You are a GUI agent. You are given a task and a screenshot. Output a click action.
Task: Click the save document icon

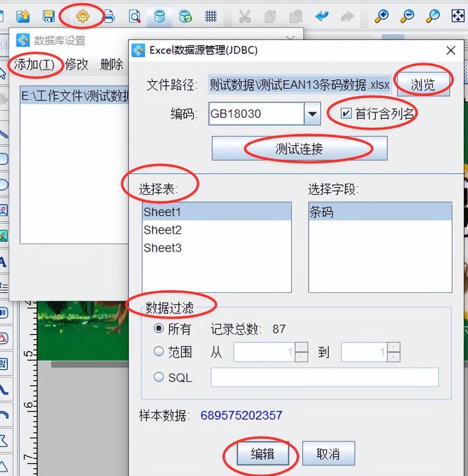pyautogui.click(x=48, y=16)
